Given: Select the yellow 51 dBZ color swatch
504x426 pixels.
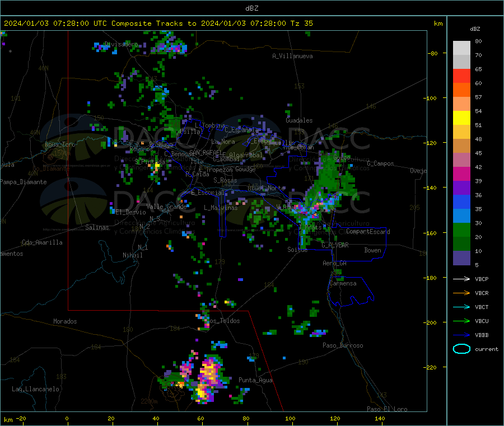Looking at the screenshot, I should [x=461, y=118].
